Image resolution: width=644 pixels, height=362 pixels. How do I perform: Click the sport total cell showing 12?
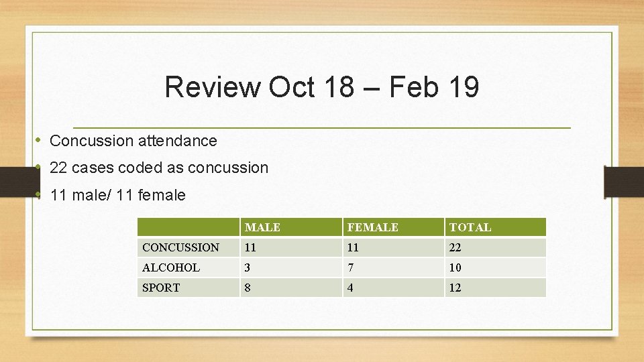pos(495,288)
